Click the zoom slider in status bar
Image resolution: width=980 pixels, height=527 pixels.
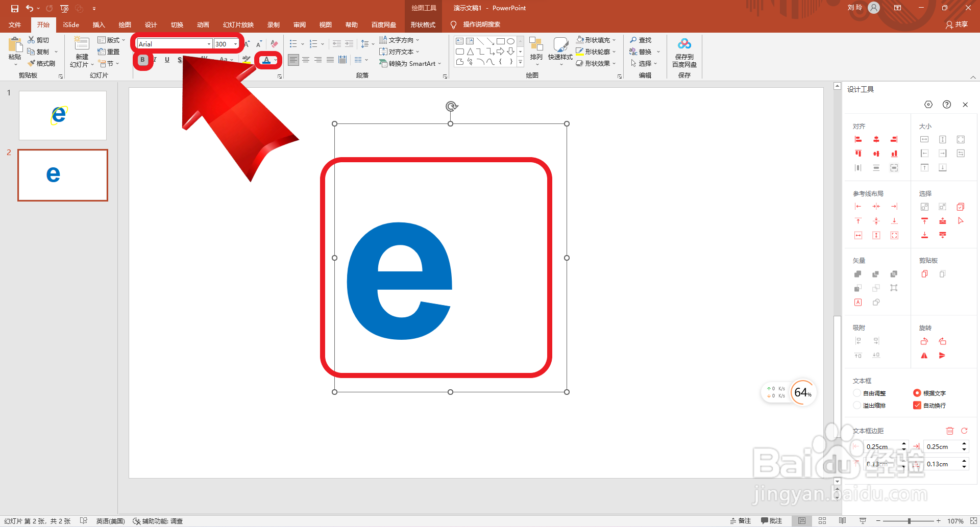[909, 521]
